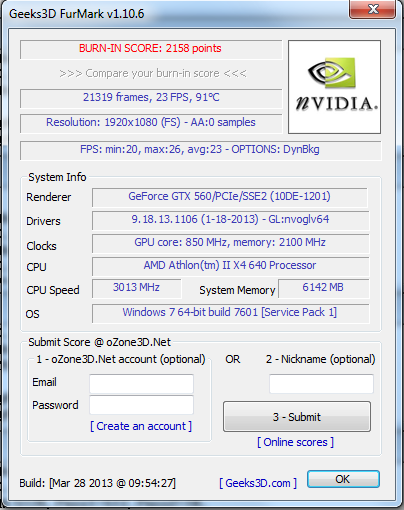Click the AMD Athlon CPU field
The height and width of the screenshot is (510, 404).
pyautogui.click(x=231, y=266)
